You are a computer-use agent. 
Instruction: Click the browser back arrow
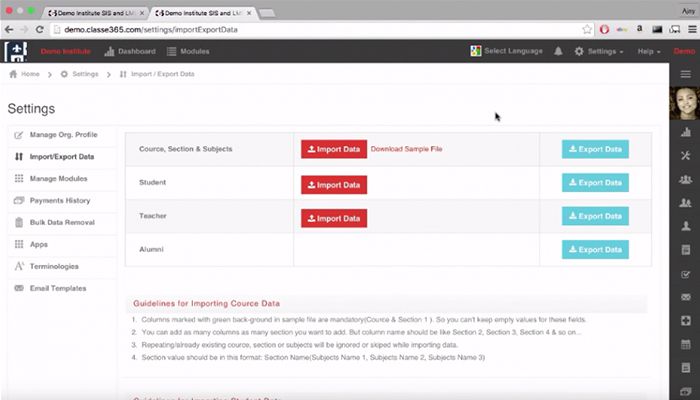(9, 29)
